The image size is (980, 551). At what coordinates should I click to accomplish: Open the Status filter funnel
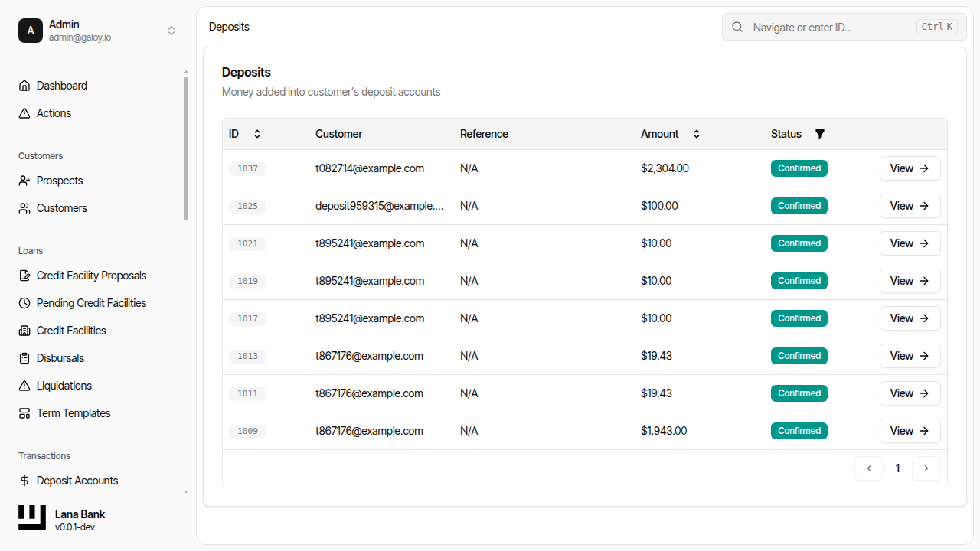[x=819, y=133]
